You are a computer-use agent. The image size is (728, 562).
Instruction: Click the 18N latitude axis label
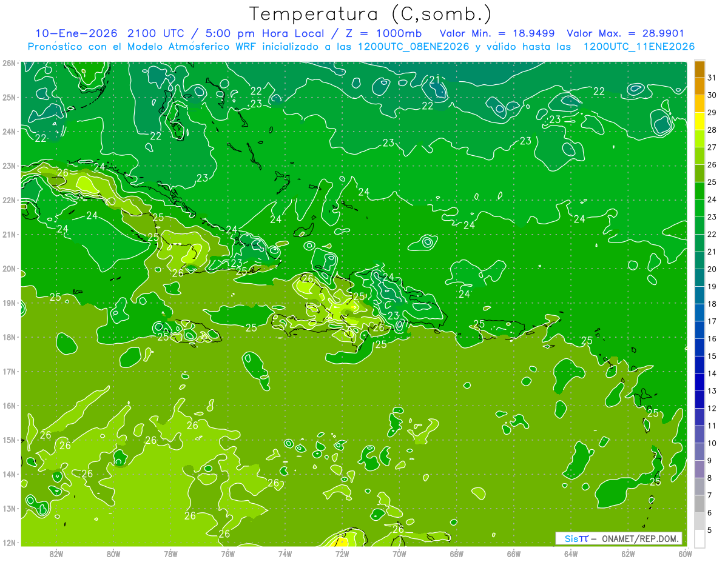pos(8,337)
